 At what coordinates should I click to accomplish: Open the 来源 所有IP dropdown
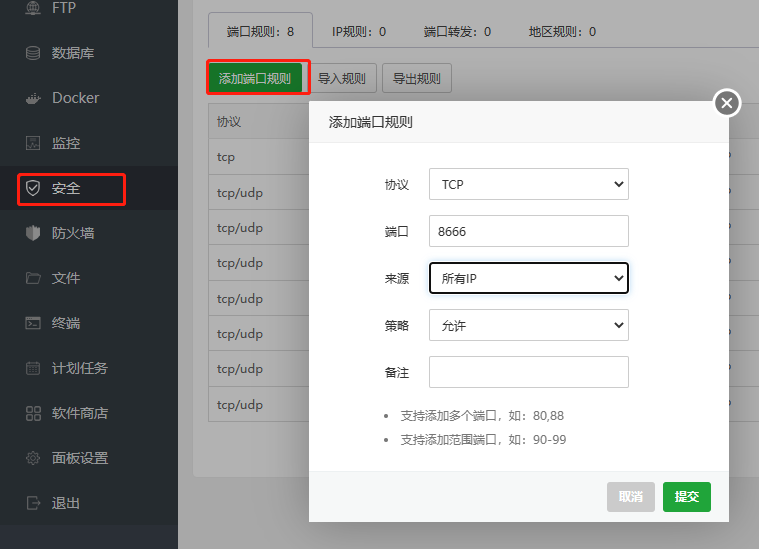[x=528, y=278]
